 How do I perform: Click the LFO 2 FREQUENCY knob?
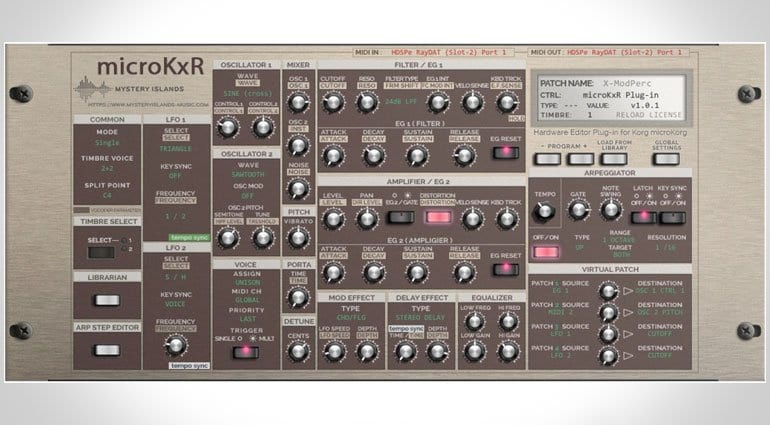176,345
